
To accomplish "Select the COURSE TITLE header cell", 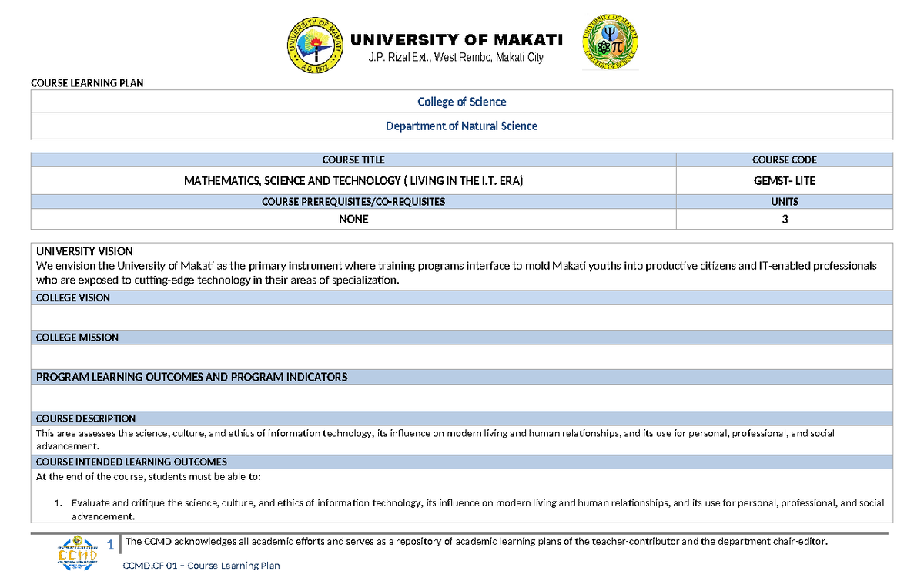I will (353, 160).
